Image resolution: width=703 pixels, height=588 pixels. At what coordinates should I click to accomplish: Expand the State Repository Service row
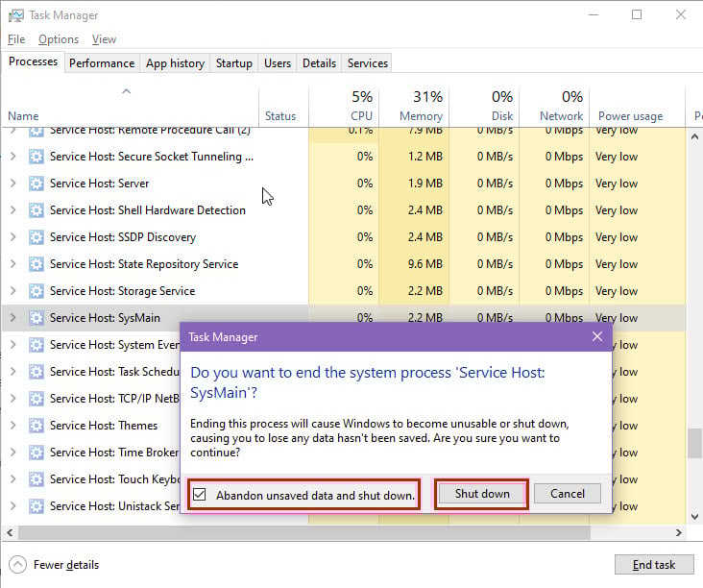[x=12, y=264]
